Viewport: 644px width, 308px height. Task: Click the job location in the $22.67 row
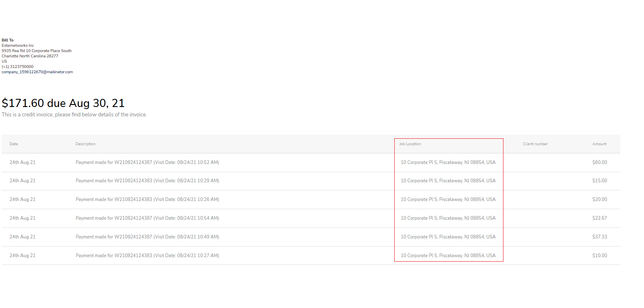tap(448, 218)
